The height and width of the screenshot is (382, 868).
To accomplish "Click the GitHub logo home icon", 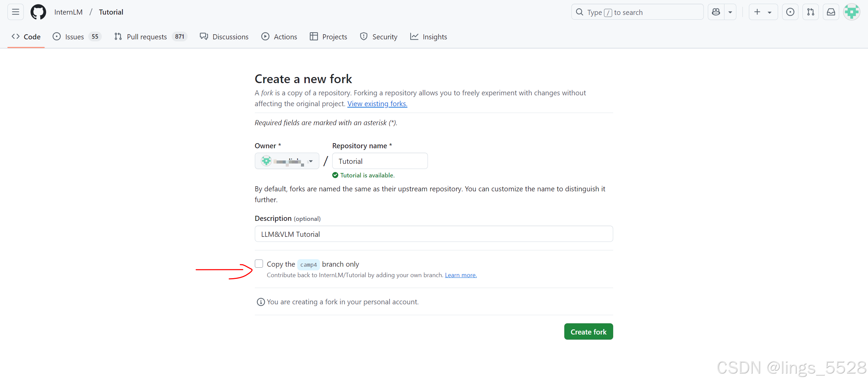I will (x=38, y=12).
